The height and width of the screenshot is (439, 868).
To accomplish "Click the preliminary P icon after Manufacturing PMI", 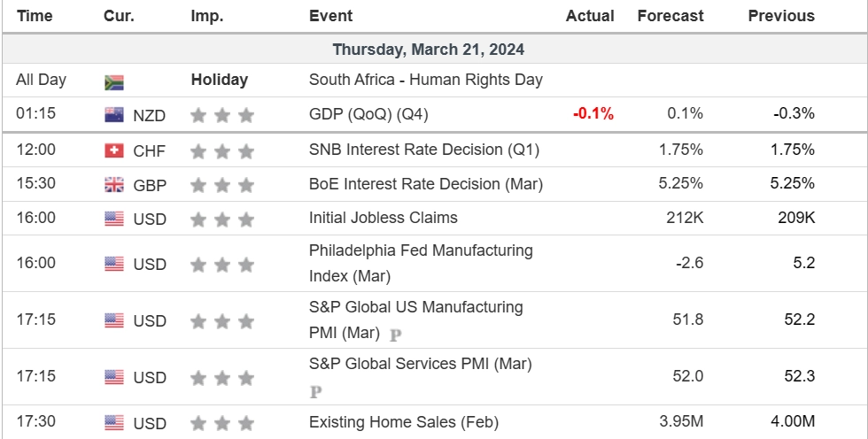I will (395, 335).
